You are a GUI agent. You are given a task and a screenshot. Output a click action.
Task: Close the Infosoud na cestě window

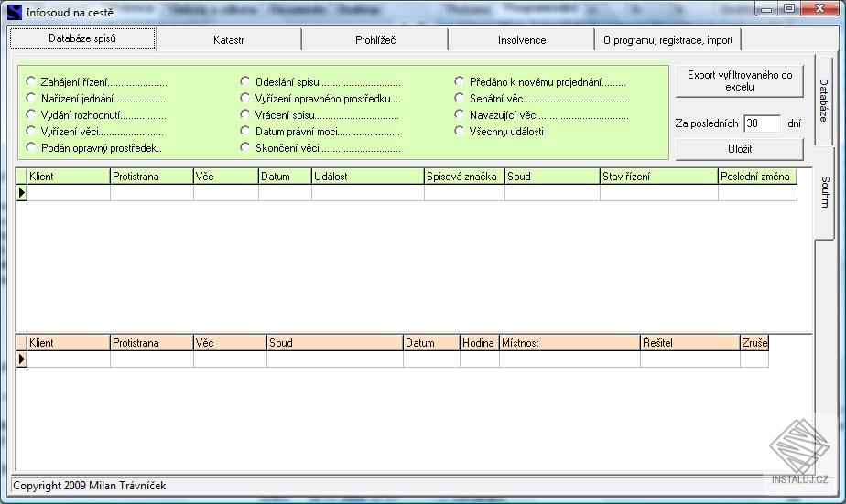click(x=820, y=8)
